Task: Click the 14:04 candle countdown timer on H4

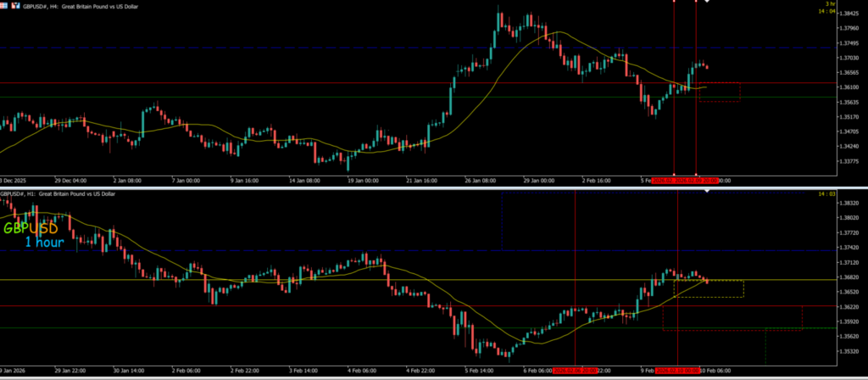Action: click(x=825, y=11)
